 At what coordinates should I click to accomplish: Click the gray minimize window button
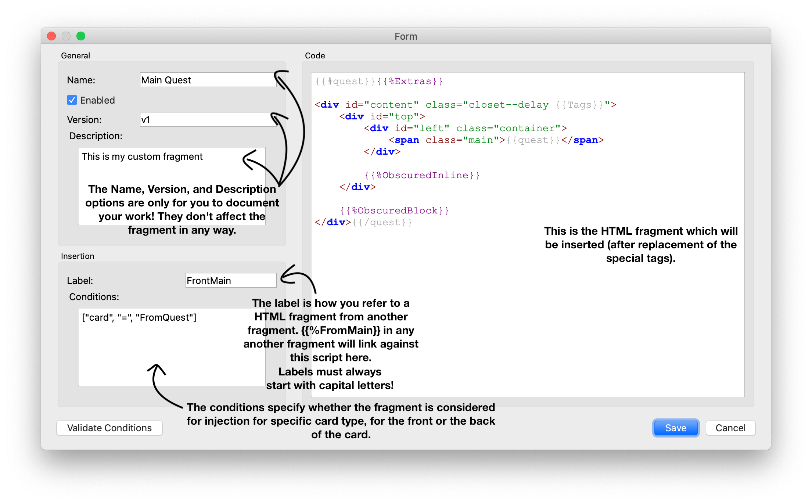(66, 36)
